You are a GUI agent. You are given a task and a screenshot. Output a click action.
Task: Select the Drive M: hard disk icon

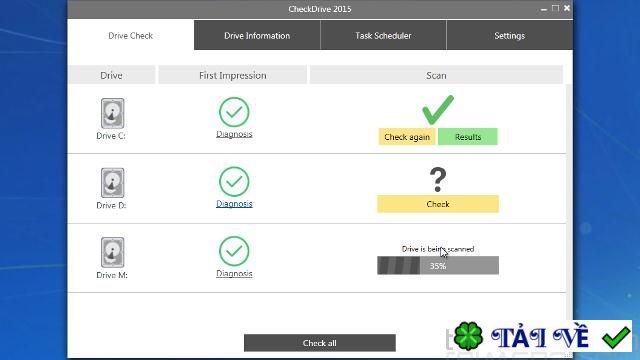pos(112,252)
